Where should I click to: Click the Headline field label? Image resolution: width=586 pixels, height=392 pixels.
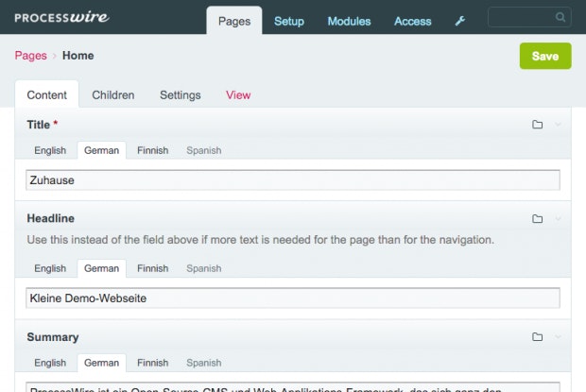(50, 218)
